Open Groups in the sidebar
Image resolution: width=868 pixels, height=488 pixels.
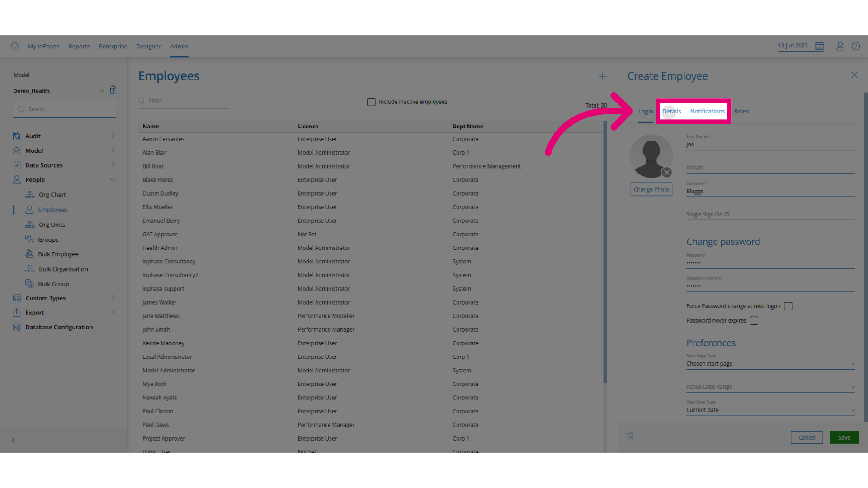pos(48,239)
